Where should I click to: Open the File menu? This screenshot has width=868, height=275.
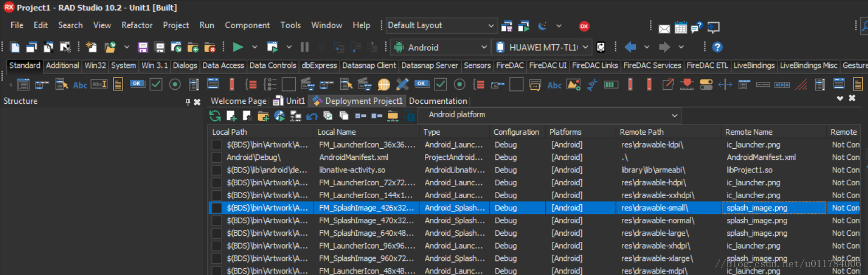coord(17,25)
